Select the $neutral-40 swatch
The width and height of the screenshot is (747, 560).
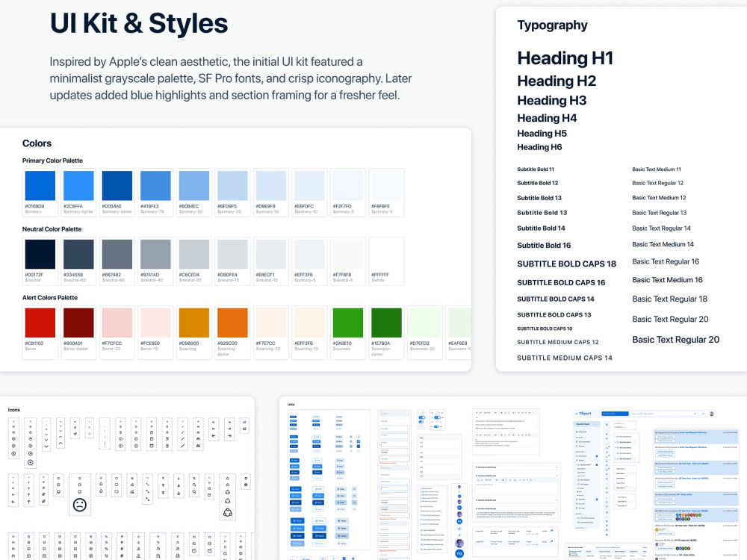click(155, 254)
